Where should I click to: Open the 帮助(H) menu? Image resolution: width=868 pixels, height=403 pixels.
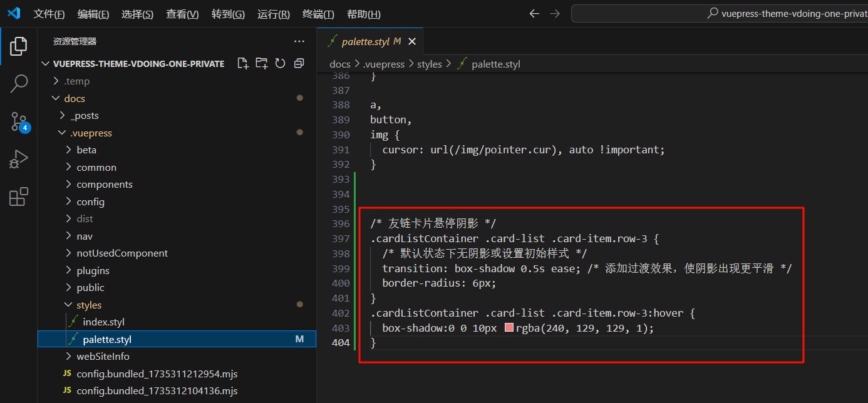pyautogui.click(x=363, y=14)
